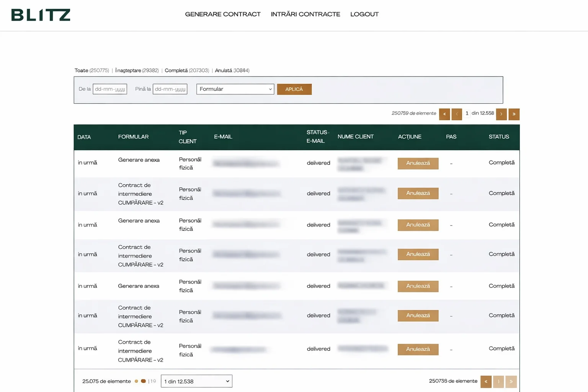The image size is (588, 392).
Task: Click Logout in the top navigation
Action: click(364, 14)
